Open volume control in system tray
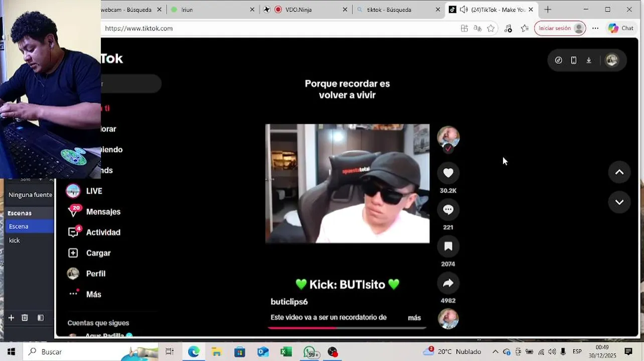Screen dimensions: 644x361 [552, 352]
